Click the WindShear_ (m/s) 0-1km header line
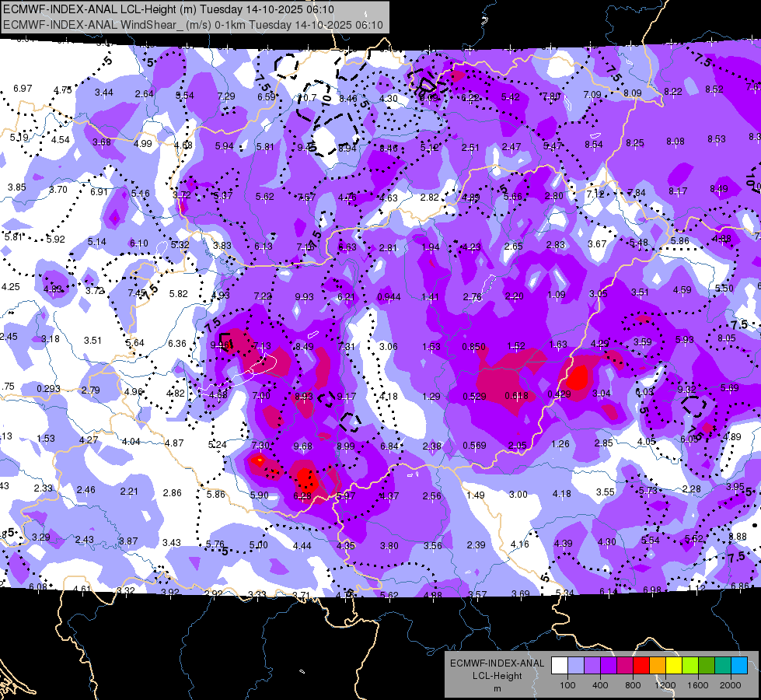The height and width of the screenshot is (700, 761). point(193,25)
